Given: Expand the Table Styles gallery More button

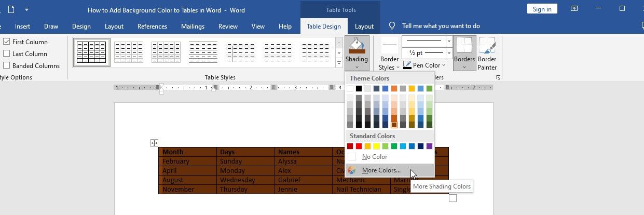Looking at the screenshot, I should [339, 63].
